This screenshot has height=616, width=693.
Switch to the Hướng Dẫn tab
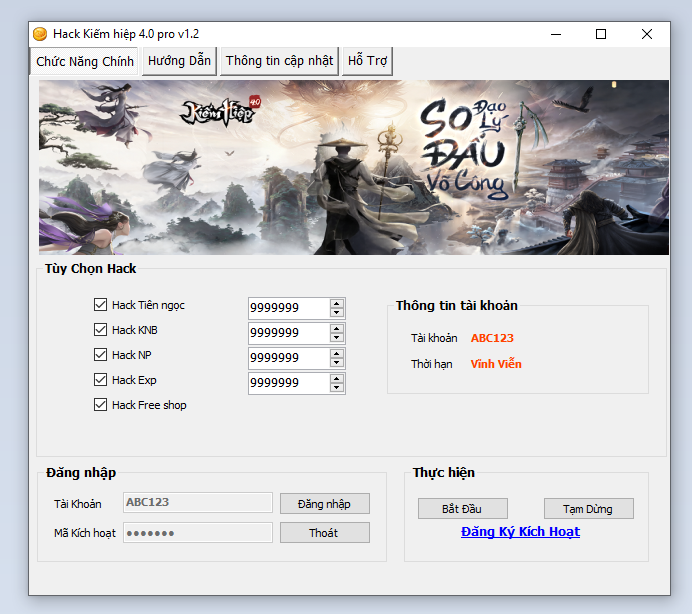pyautogui.click(x=179, y=61)
